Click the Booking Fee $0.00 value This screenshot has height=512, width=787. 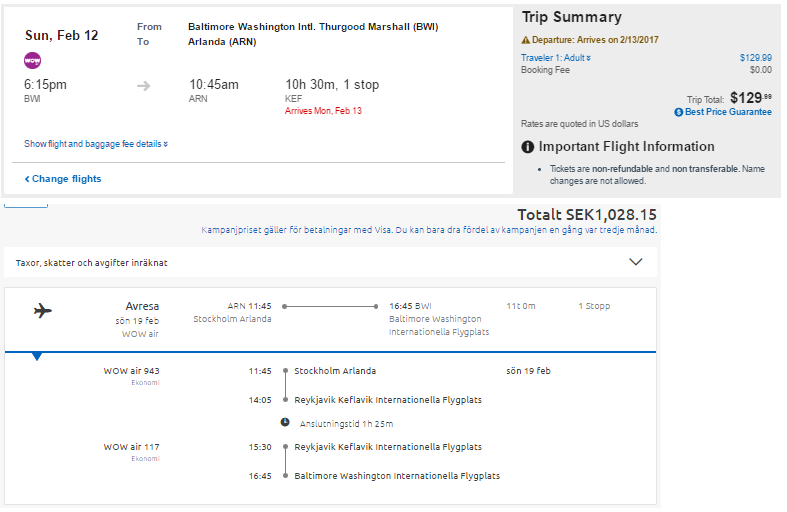click(761, 70)
